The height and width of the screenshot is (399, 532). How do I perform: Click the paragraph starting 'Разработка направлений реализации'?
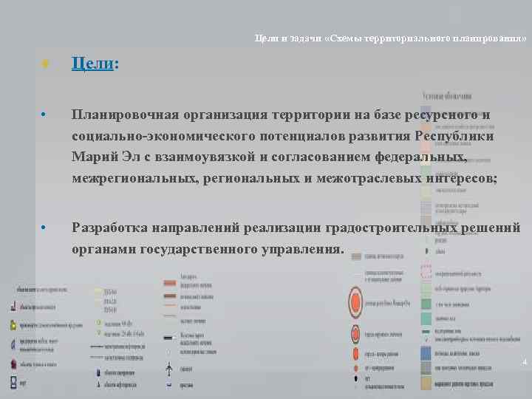point(296,238)
